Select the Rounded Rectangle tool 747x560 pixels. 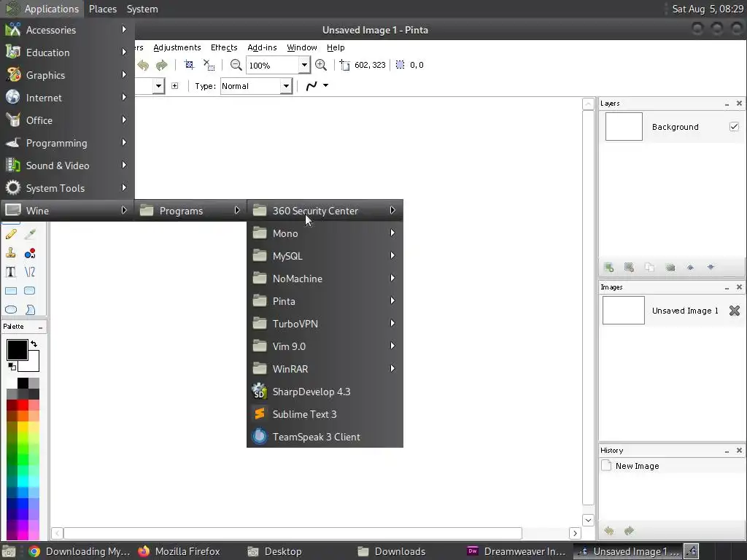[x=30, y=291]
